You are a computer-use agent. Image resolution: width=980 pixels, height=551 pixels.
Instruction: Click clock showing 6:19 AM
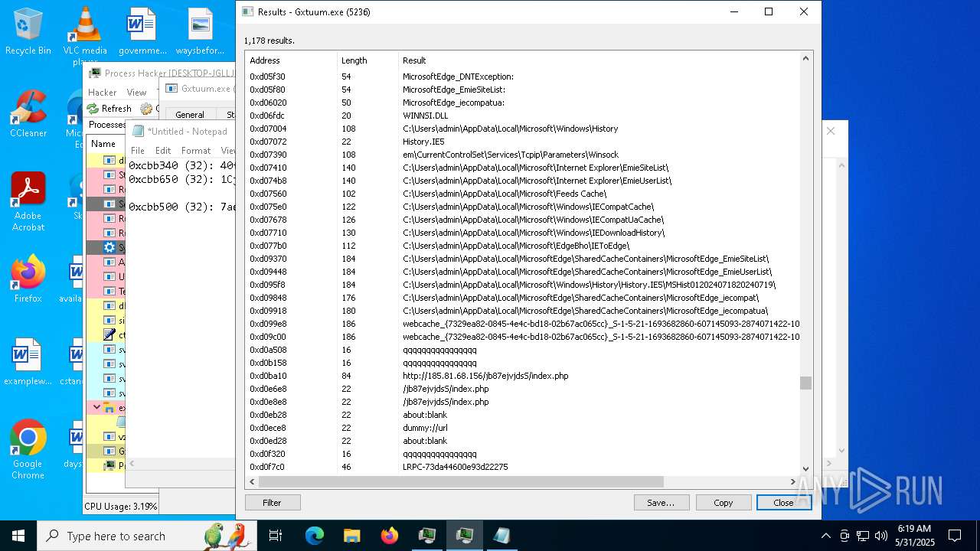(x=914, y=536)
